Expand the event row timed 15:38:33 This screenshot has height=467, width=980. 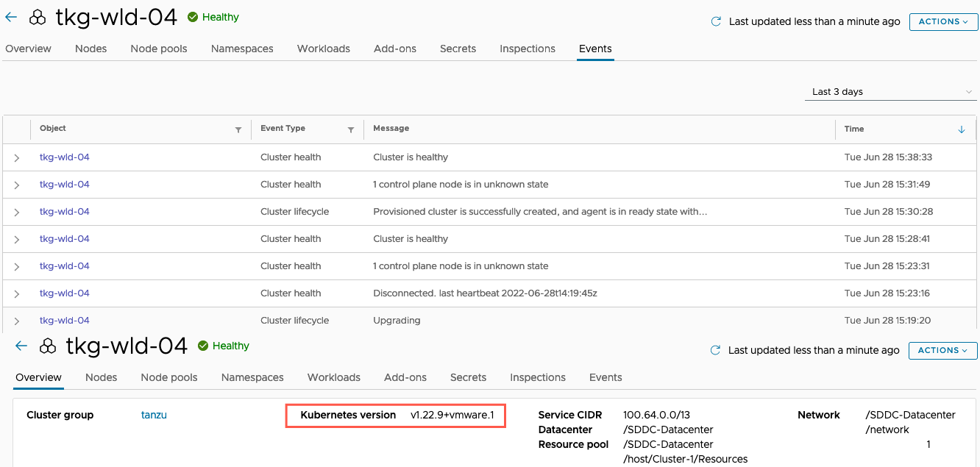click(x=17, y=157)
